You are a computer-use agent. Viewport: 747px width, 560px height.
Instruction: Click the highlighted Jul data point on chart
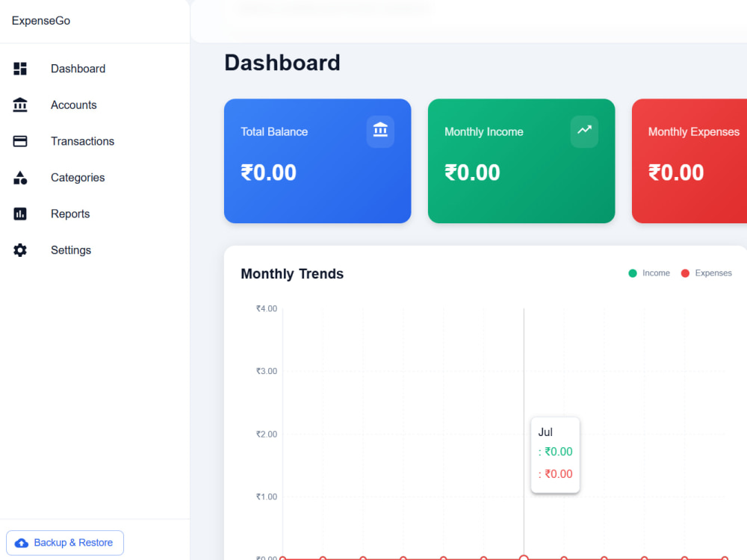tap(524, 557)
